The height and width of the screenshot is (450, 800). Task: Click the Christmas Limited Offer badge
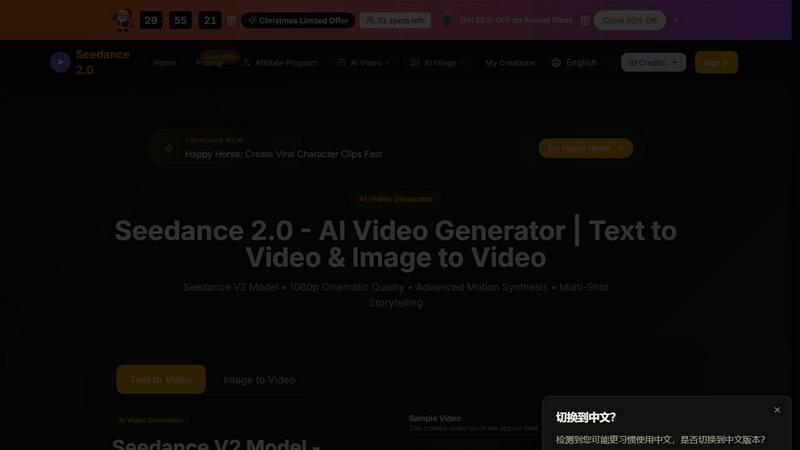point(298,20)
